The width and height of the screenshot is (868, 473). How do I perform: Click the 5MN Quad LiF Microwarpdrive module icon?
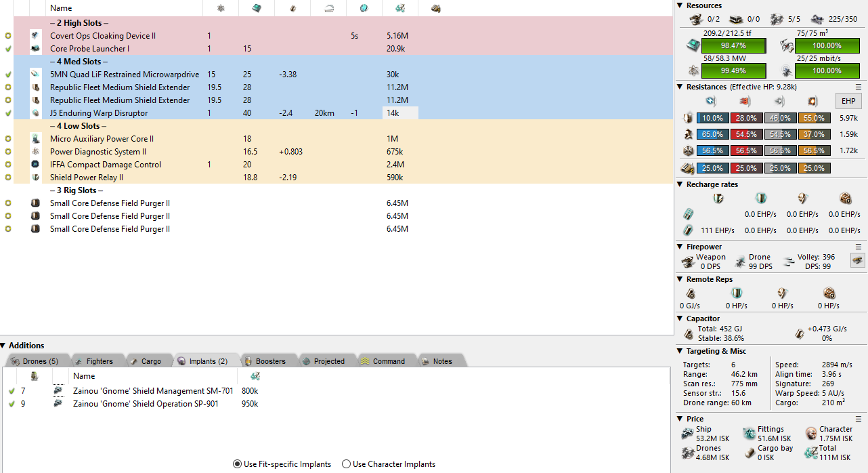click(x=36, y=75)
